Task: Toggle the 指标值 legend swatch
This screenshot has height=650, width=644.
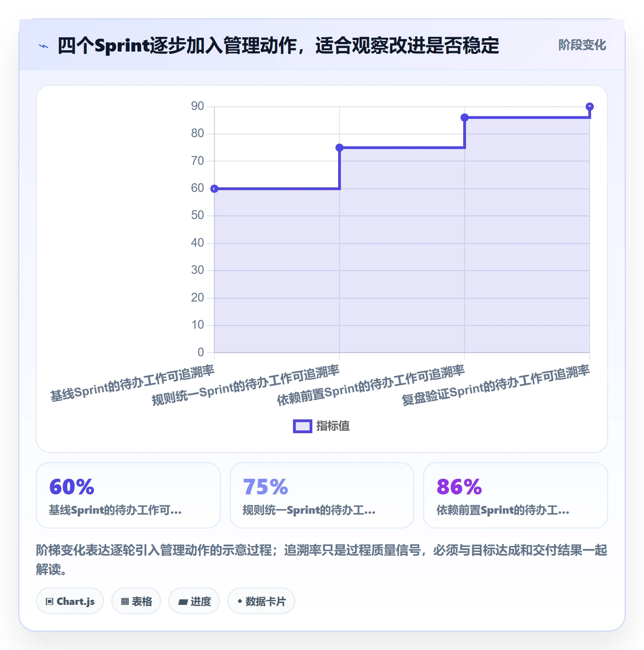Action: point(303,426)
